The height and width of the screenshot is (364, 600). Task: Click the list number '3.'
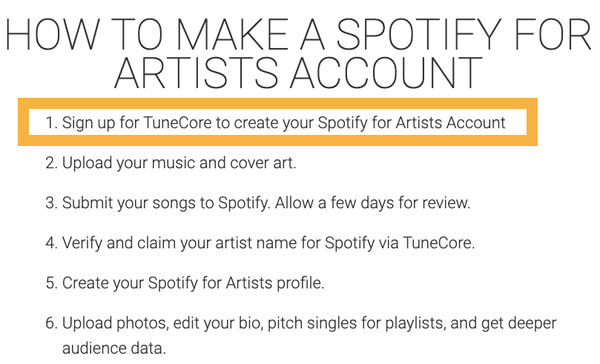51,203
